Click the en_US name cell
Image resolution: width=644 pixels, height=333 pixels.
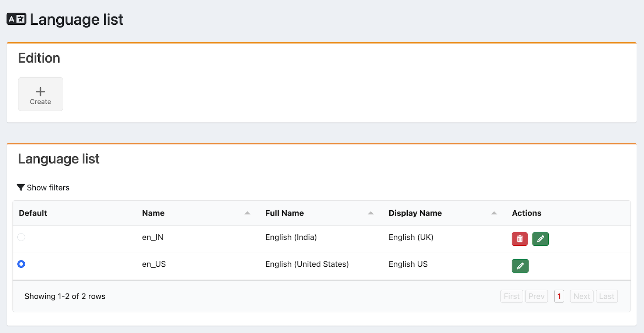[x=154, y=264]
